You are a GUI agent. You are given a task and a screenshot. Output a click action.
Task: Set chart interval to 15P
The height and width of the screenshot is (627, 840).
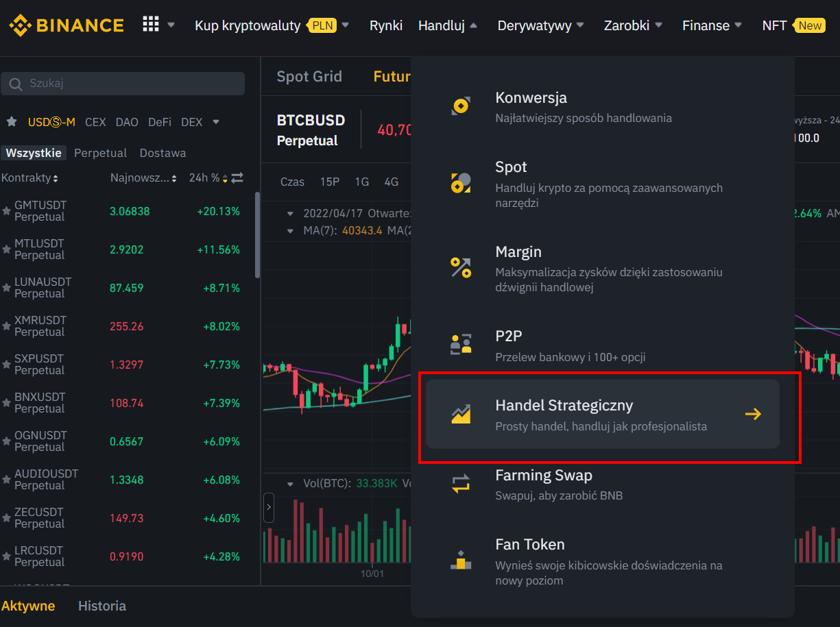coord(330,182)
